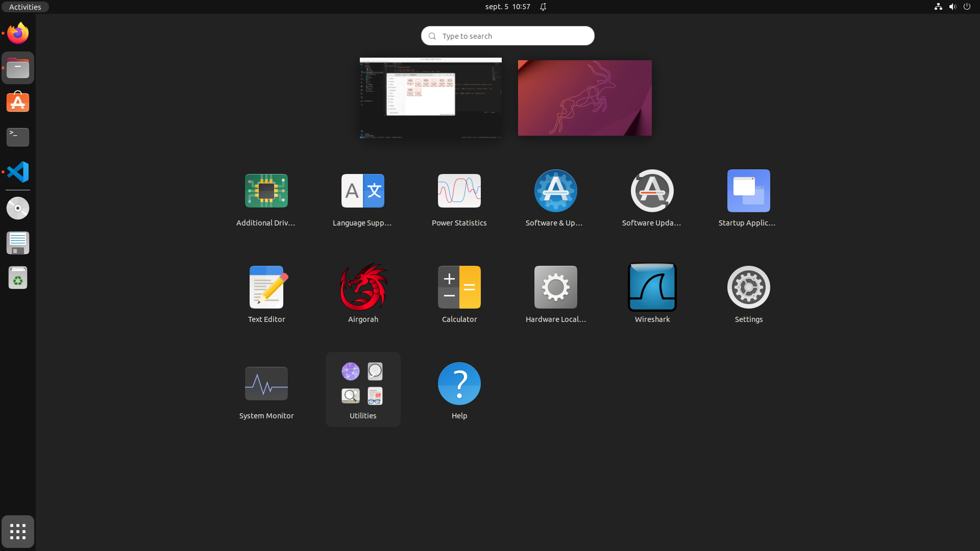Open the volume indicator

[x=952, y=7]
